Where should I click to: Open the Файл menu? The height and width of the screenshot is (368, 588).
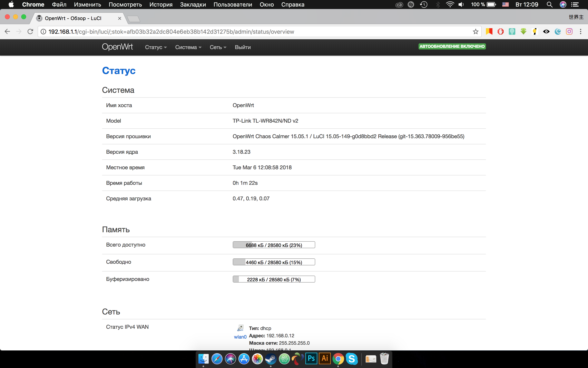click(59, 5)
